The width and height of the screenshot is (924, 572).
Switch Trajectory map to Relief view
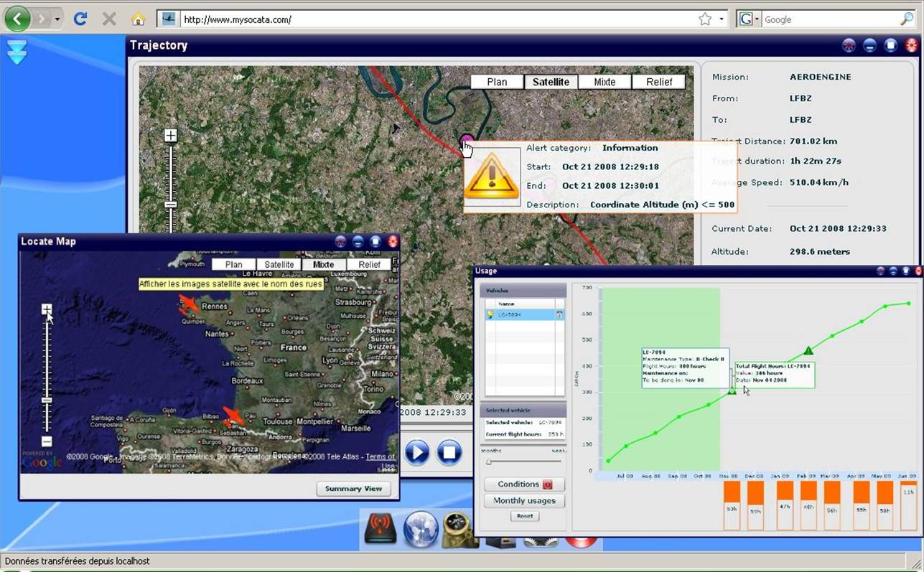click(x=658, y=82)
